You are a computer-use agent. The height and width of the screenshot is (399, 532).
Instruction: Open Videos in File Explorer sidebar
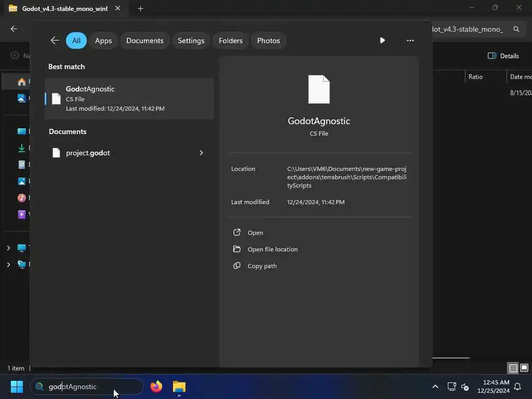(x=22, y=215)
